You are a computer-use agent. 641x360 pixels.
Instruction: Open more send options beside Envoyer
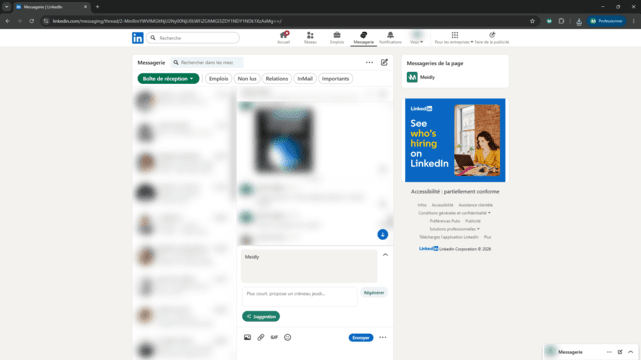point(383,338)
